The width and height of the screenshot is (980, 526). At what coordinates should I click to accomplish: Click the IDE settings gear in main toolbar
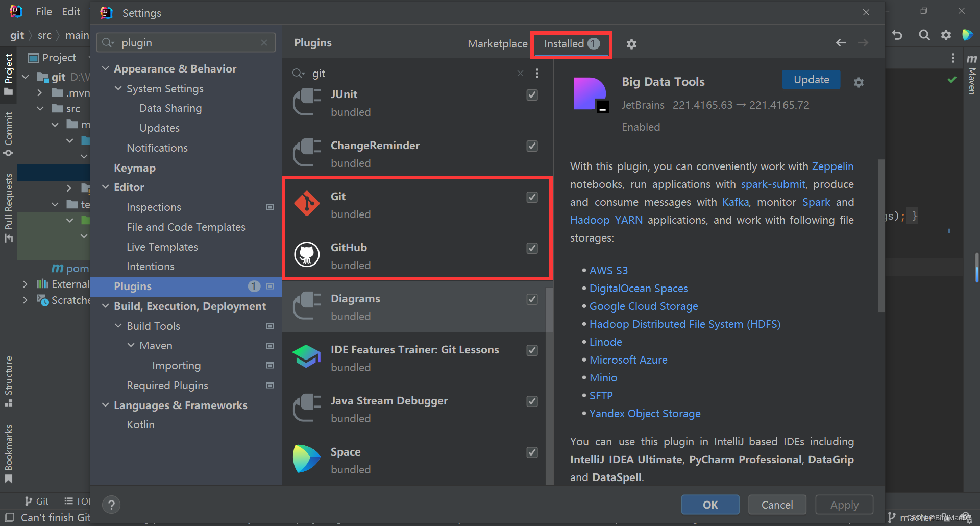tap(946, 35)
